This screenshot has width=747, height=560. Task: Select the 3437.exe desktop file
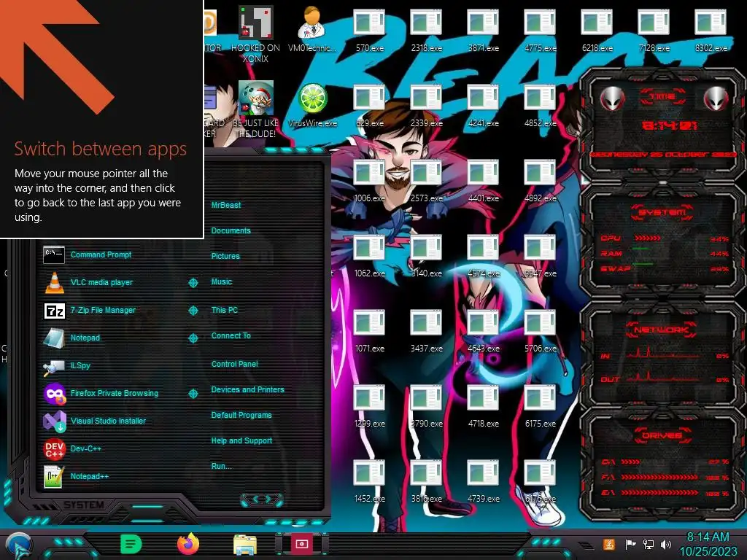pyautogui.click(x=426, y=330)
